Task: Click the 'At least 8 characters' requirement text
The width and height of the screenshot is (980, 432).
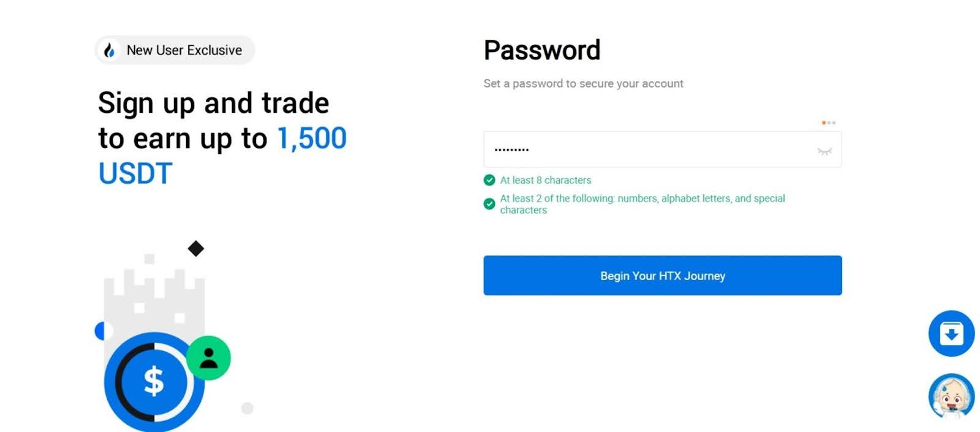Action: point(545,180)
